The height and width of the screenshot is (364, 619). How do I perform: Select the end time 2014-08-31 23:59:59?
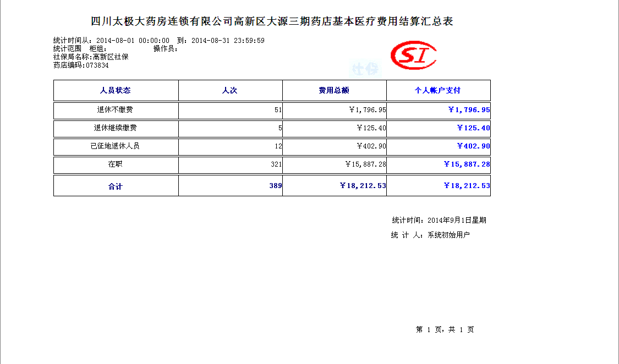pos(228,40)
